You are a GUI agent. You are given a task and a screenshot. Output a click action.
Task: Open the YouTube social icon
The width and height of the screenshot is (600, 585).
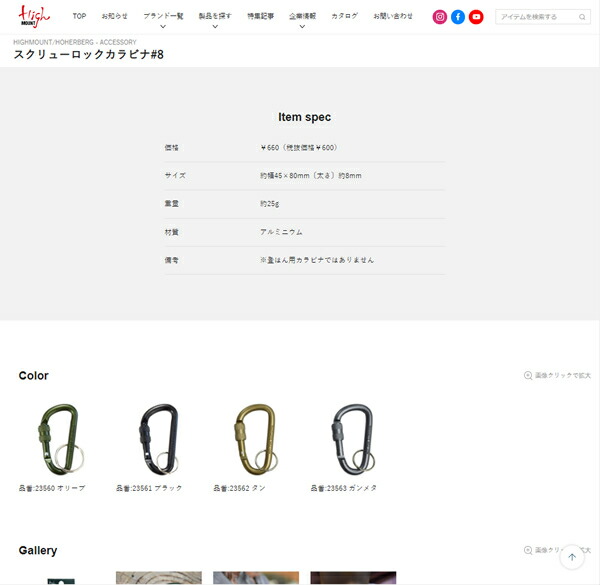coord(476,17)
